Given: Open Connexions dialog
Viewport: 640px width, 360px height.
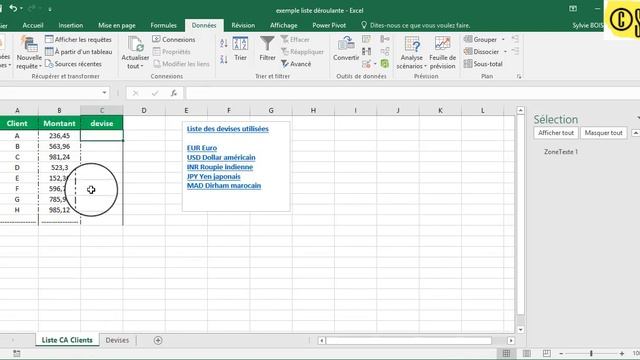Looking at the screenshot, I should 174,40.
